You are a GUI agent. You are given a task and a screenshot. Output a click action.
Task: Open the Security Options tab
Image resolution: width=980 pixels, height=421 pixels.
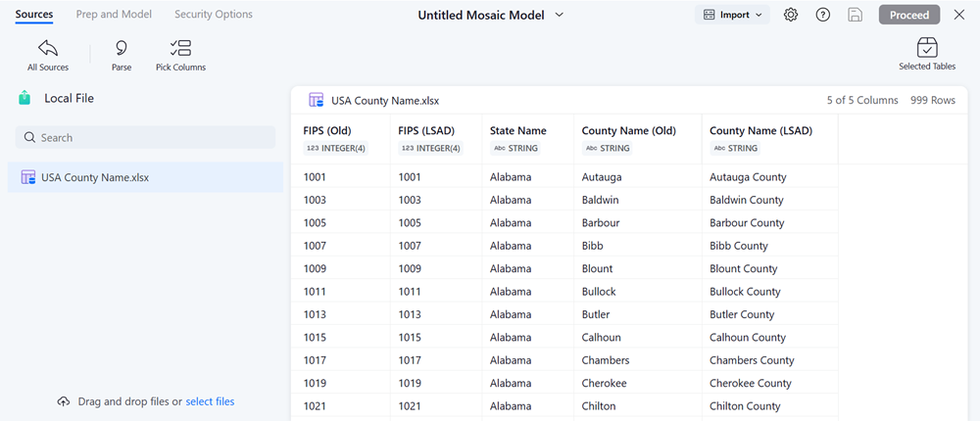pyautogui.click(x=213, y=15)
